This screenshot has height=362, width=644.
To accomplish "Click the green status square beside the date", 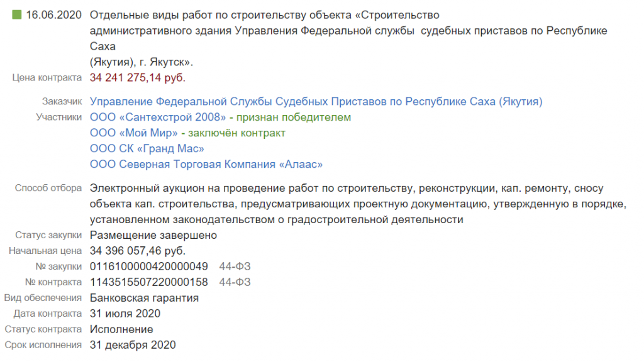I will 17,16.
